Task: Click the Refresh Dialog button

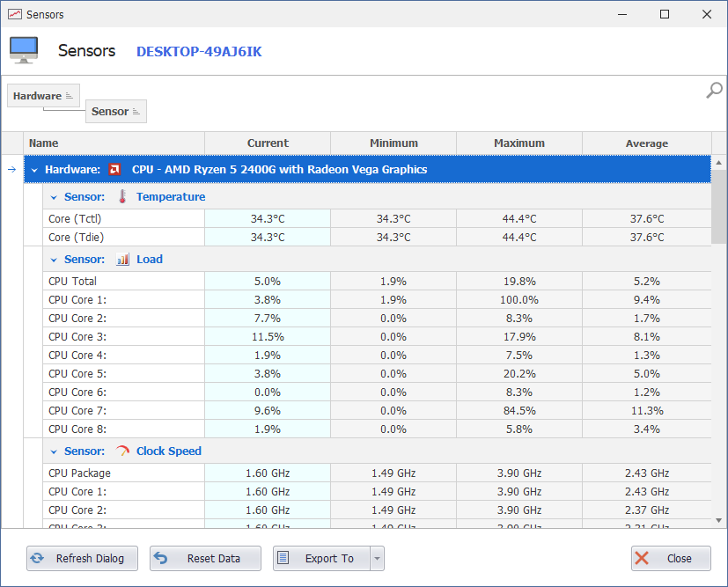Action: click(x=82, y=558)
